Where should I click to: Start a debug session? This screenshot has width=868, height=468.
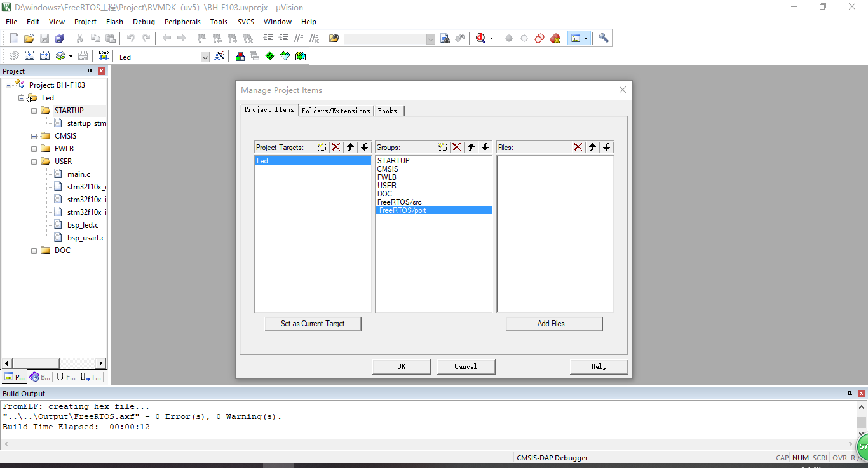point(480,38)
